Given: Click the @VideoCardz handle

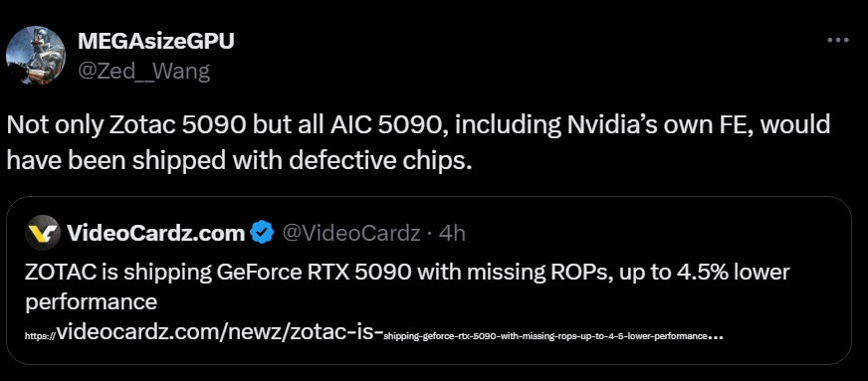Looking at the screenshot, I should coord(351,234).
